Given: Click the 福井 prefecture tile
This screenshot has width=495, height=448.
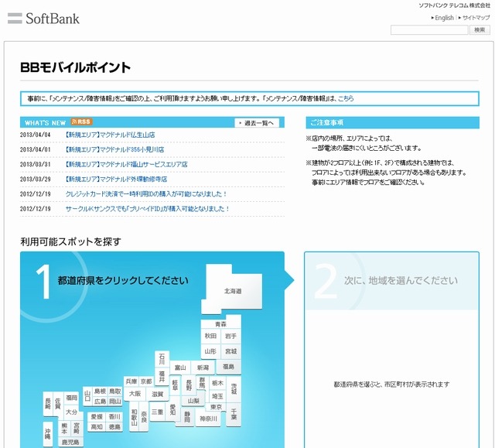Looking at the screenshot, I should (162, 377).
